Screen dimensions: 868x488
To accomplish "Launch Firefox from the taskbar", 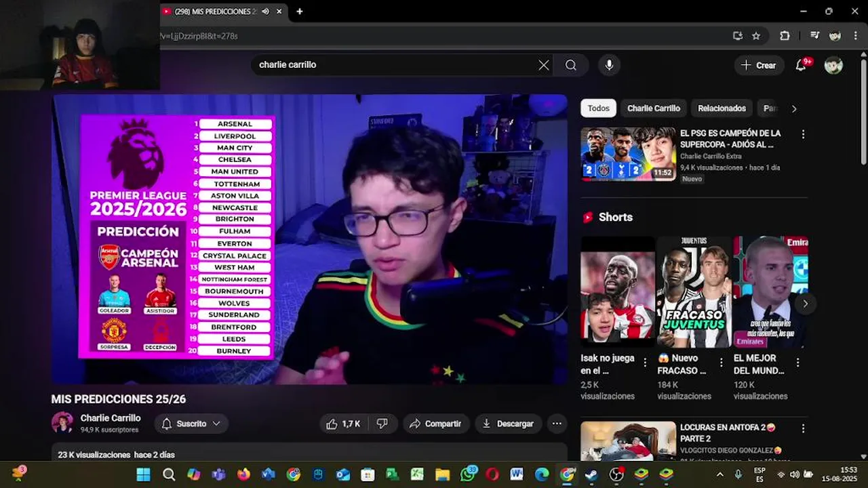I will [243, 474].
